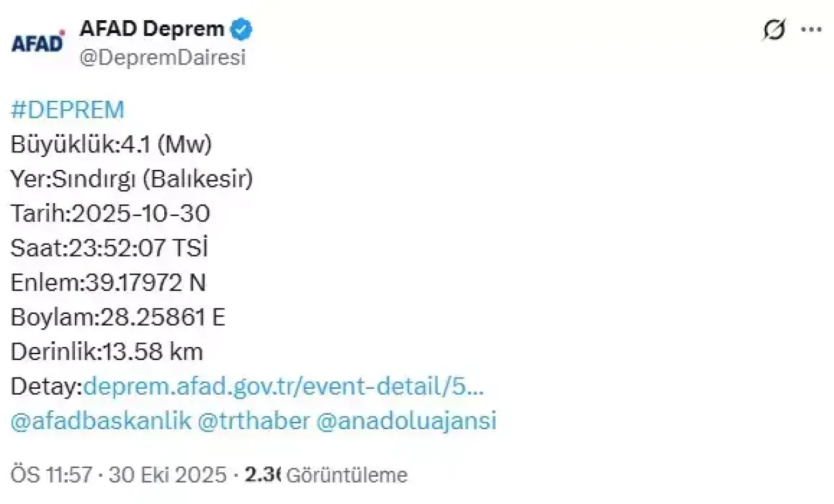Click the Enlem:39.17972 N latitude line
This screenshot has width=834, height=504.
click(109, 283)
